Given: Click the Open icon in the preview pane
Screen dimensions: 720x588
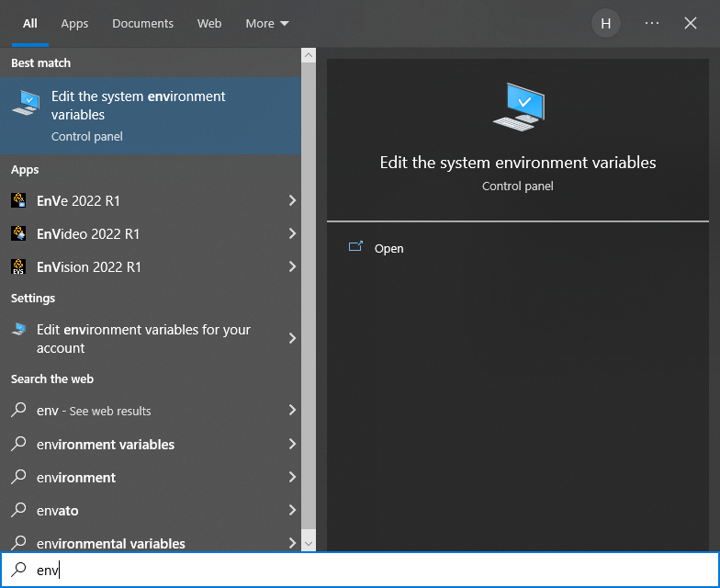Looking at the screenshot, I should tap(356, 247).
